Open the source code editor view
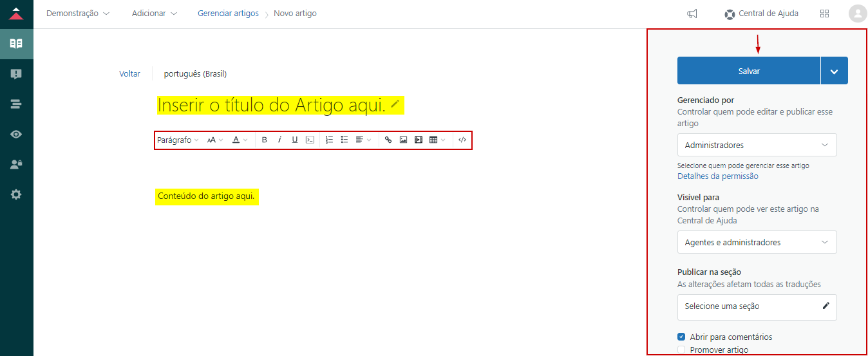Screen dimensions: 868x356 coord(462,140)
